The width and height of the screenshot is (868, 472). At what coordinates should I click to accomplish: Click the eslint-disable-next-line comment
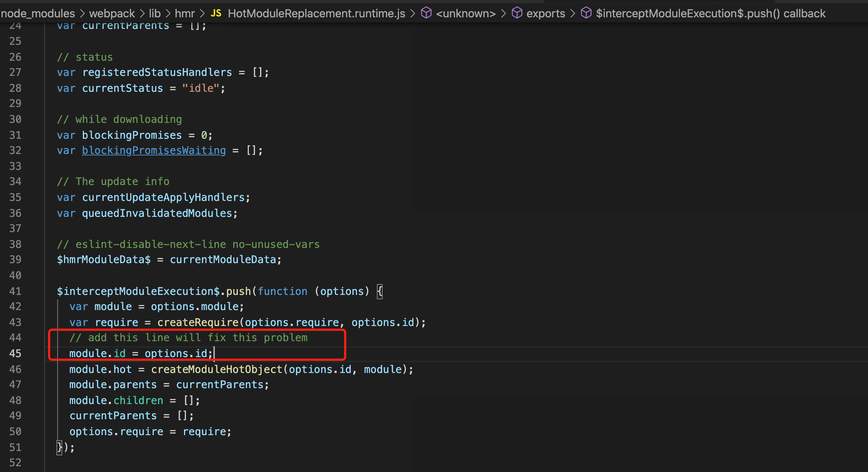[188, 244]
